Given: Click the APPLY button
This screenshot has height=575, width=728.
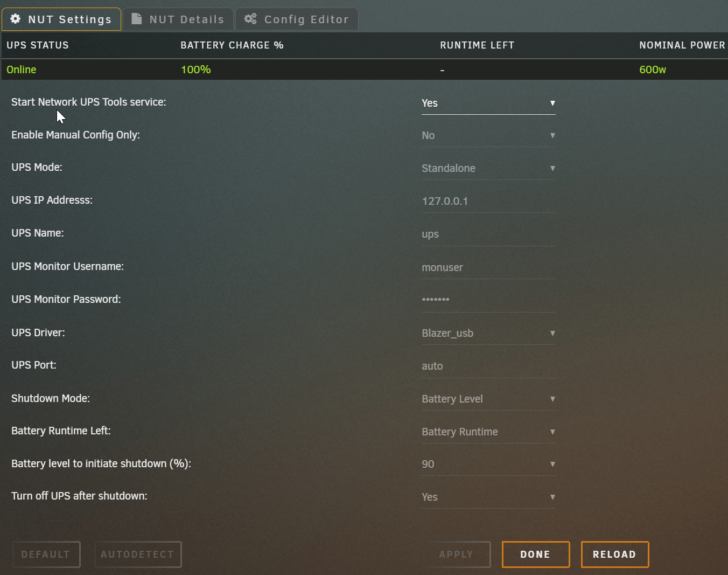Looking at the screenshot, I should pos(457,555).
